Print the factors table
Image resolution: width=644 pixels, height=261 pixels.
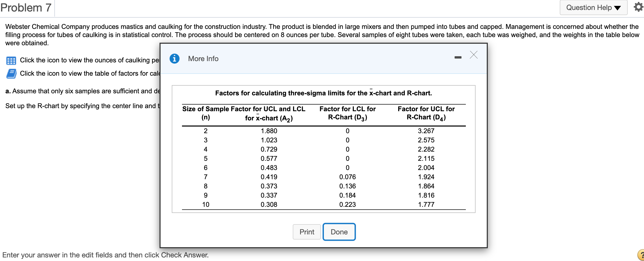pyautogui.click(x=307, y=232)
